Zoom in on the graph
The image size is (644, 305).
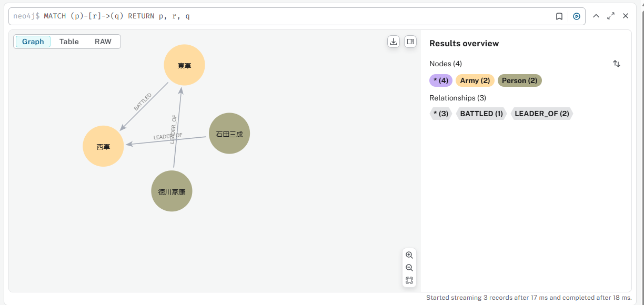[409, 255]
